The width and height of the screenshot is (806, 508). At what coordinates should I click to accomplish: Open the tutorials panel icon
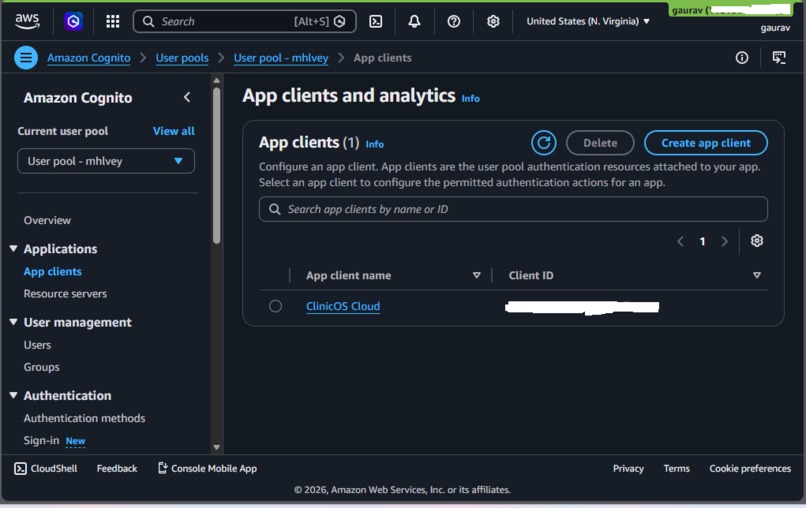click(779, 58)
